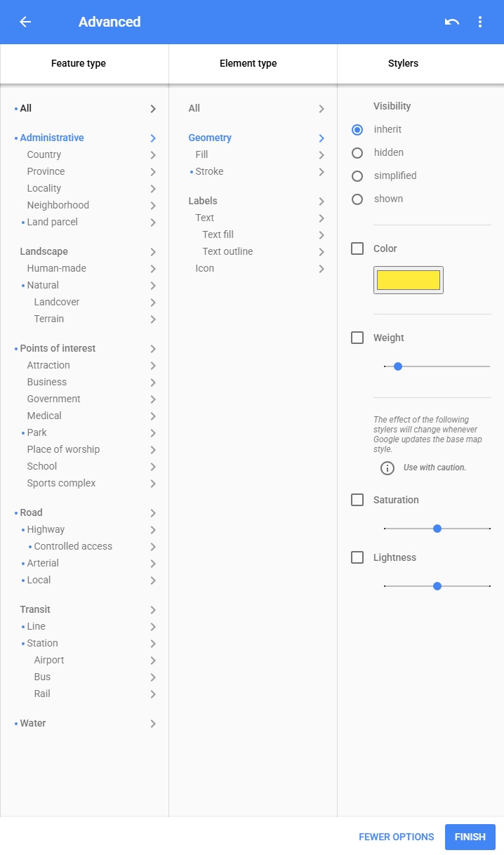Click the back arrow icon
This screenshot has width=504, height=855.
coord(25,22)
